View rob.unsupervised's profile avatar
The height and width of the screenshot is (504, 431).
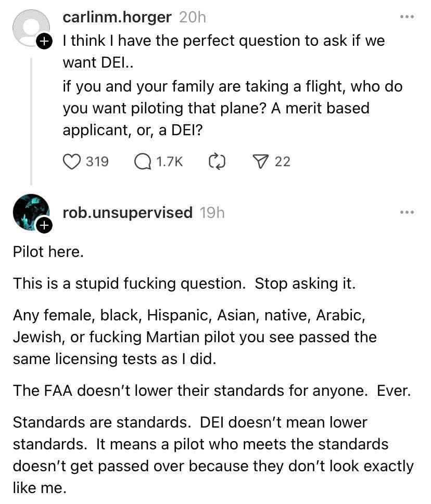coord(30,212)
